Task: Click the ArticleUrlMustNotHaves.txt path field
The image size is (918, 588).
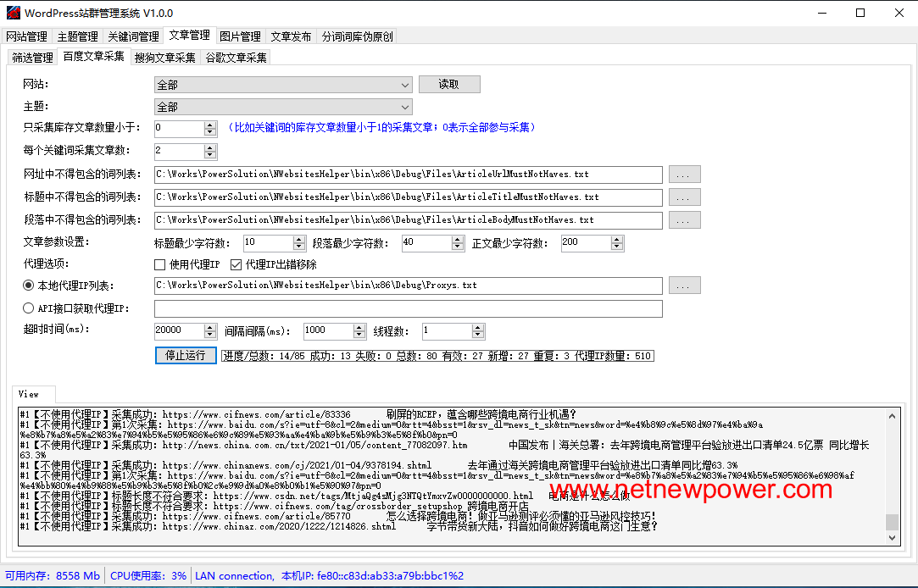Action: tap(408, 175)
